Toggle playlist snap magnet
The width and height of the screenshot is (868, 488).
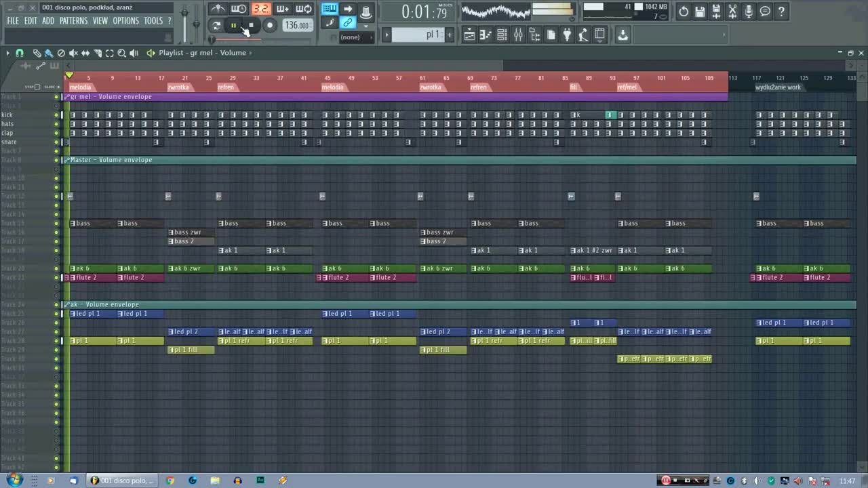[x=20, y=53]
